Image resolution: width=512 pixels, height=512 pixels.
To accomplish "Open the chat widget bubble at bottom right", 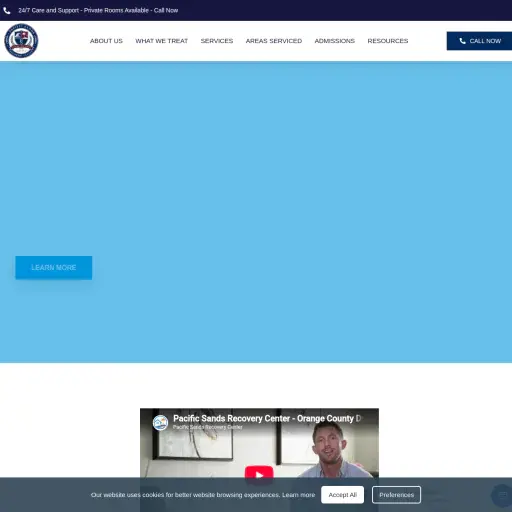I will coord(502,495).
